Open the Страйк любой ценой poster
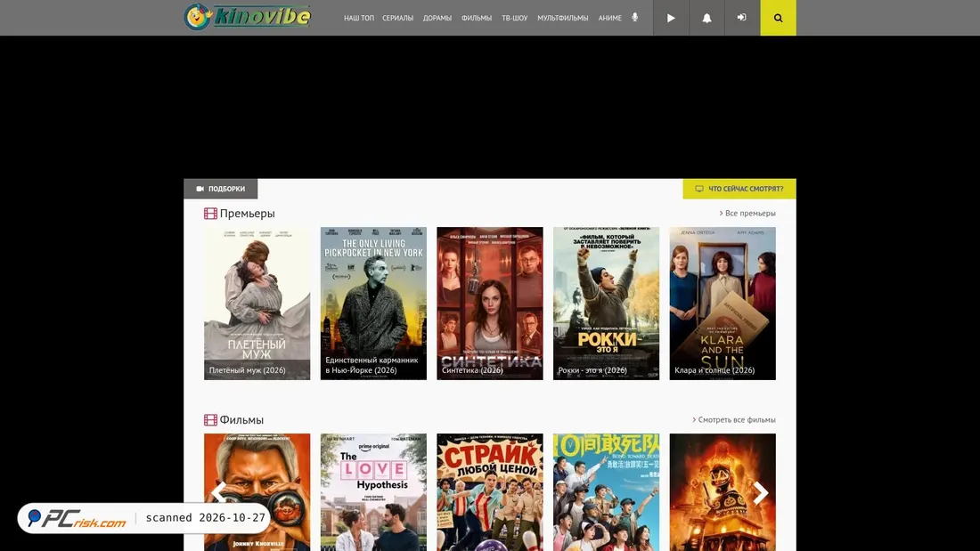 (489, 492)
